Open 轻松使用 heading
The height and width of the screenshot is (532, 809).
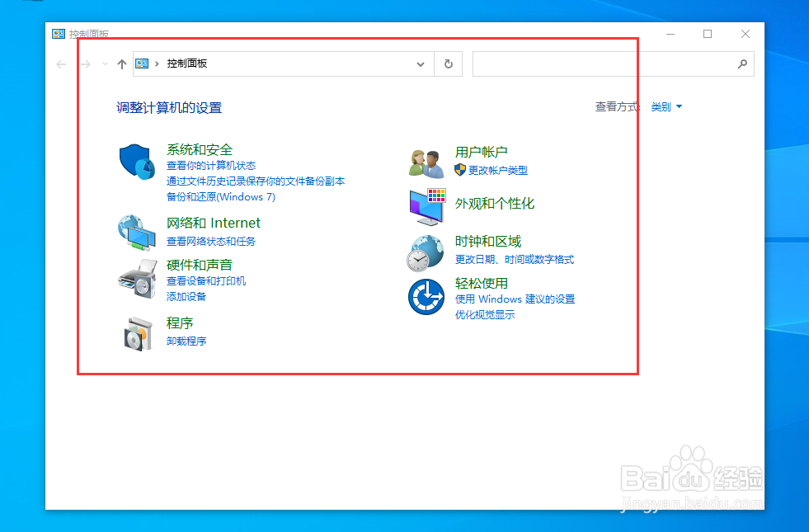[481, 283]
